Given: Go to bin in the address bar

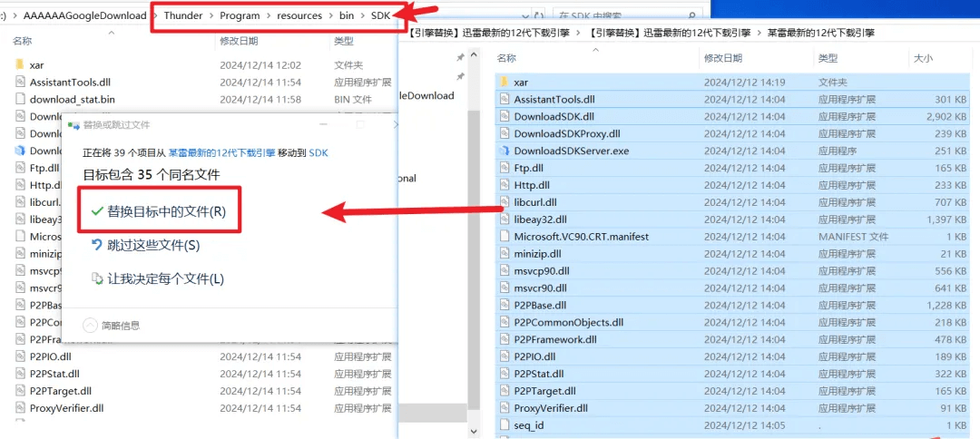Looking at the screenshot, I should tap(347, 15).
